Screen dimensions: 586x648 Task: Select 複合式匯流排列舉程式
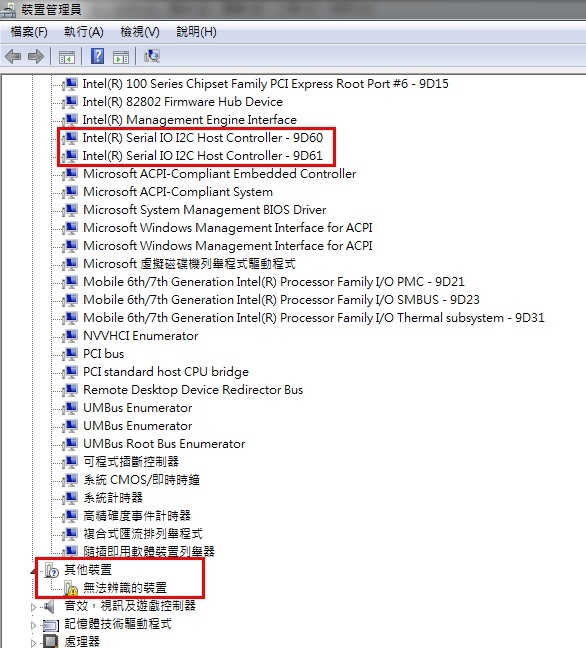coord(143,534)
